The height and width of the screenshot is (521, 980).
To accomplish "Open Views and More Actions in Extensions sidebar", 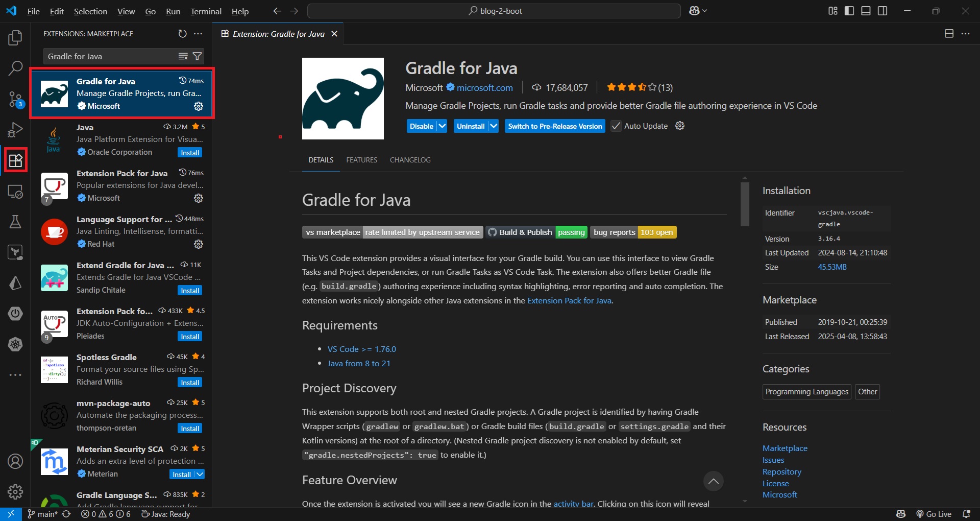I will click(x=198, y=34).
